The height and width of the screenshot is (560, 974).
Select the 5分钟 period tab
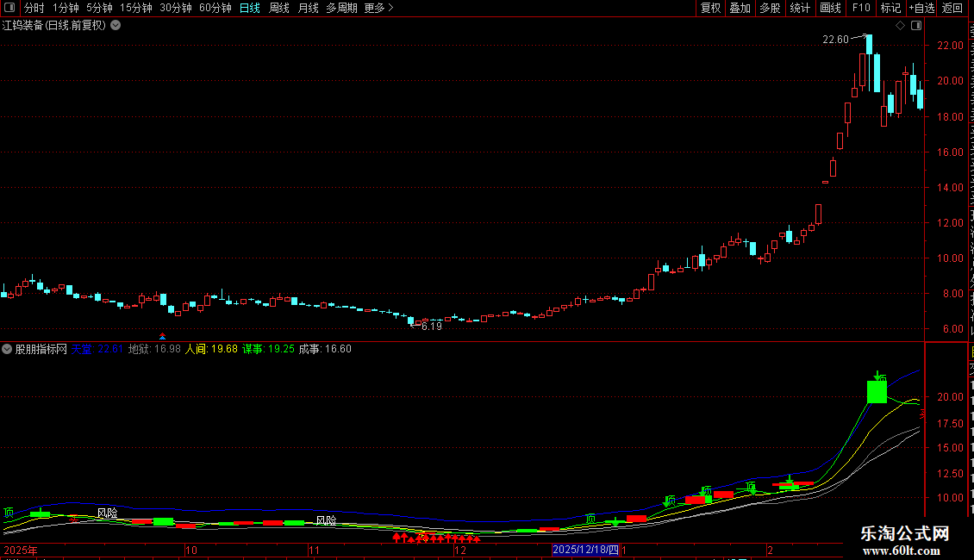coord(99,8)
